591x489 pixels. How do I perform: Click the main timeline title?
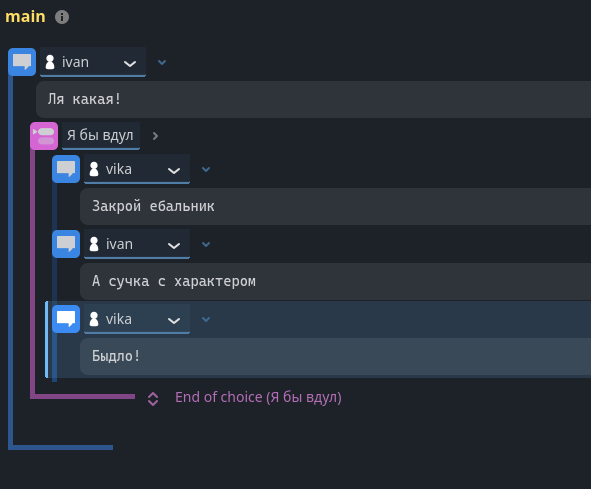click(25, 17)
